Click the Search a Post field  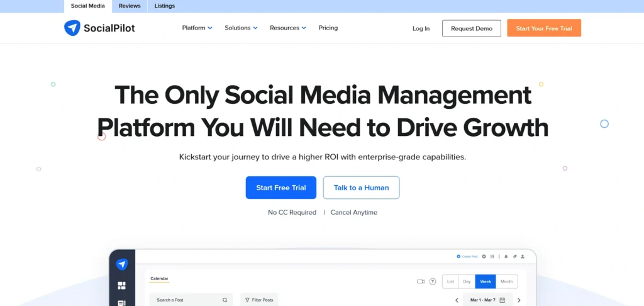coord(191,300)
